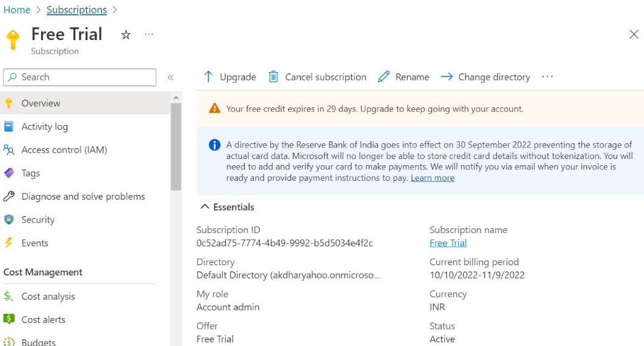This screenshot has height=346, width=644.
Task: Close the subscription blade
Action: 634,34
